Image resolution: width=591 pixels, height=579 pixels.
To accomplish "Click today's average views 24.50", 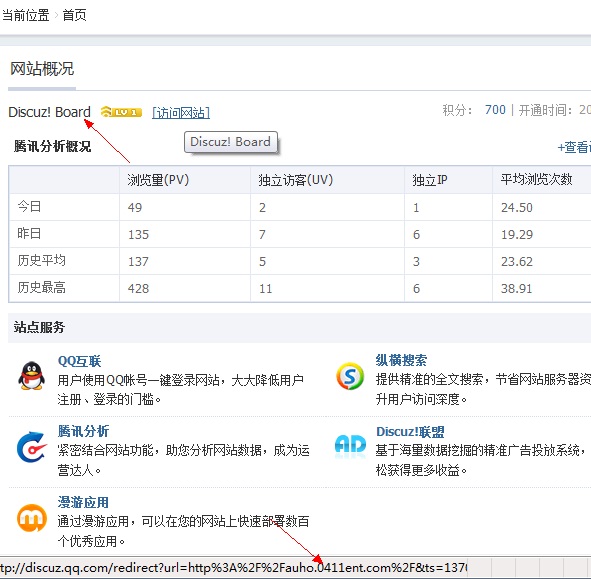I will click(517, 208).
